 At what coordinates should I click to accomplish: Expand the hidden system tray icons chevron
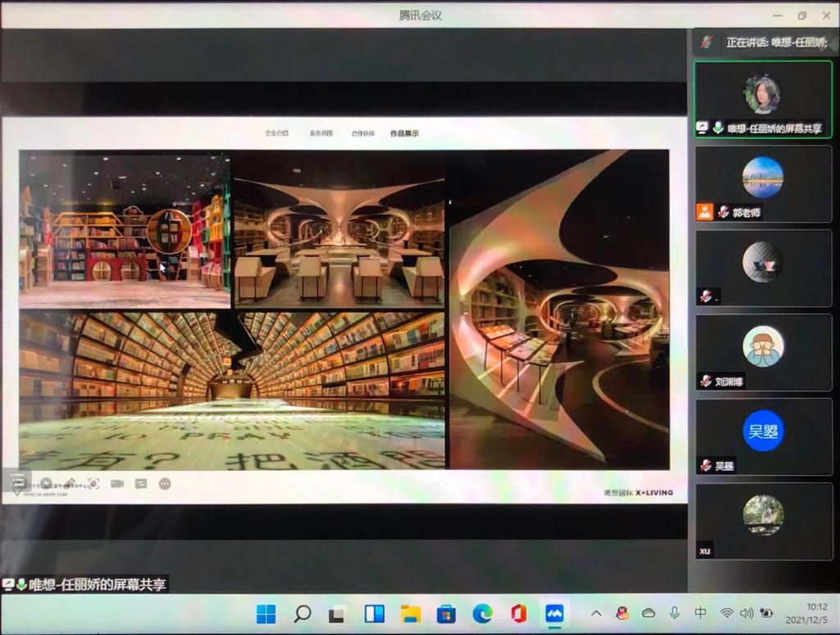(x=596, y=613)
